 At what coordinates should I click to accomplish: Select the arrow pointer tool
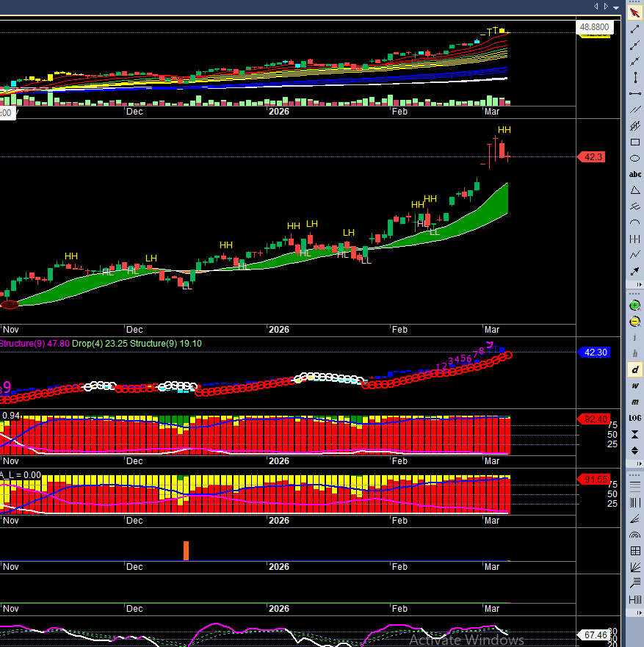(x=634, y=12)
